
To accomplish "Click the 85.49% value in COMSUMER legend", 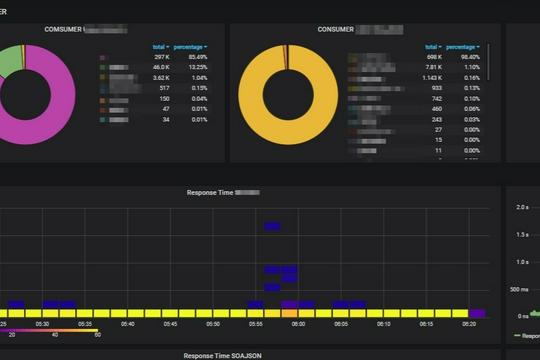I will pos(198,57).
